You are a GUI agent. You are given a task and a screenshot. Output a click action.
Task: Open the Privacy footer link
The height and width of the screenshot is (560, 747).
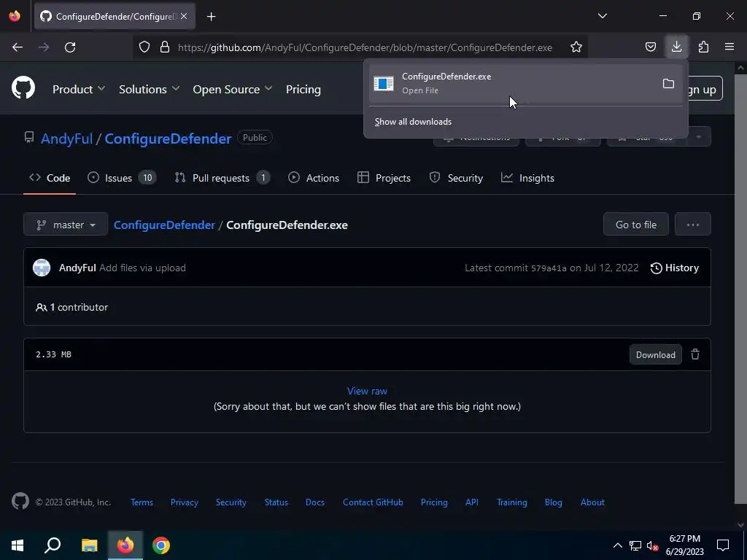coord(185,502)
